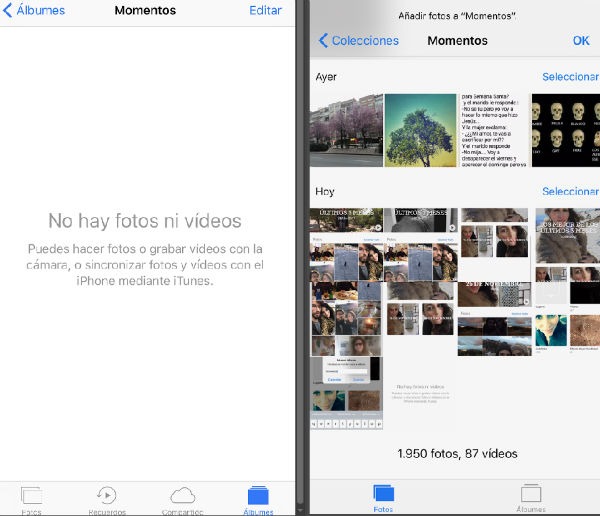Open Compartido cloud tab in left screen
The image size is (600, 516).
pyautogui.click(x=183, y=500)
